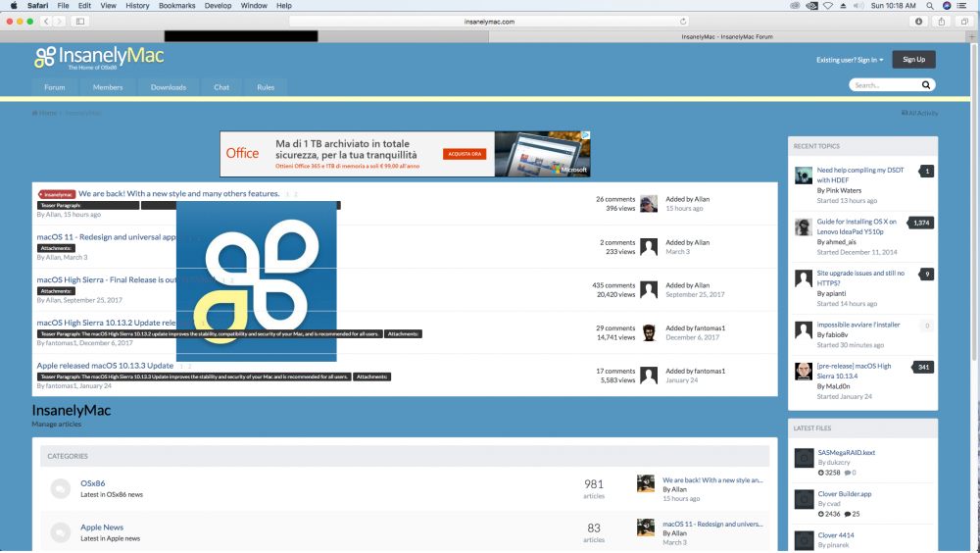Open the Downloads navigation tab
The image size is (980, 553).
169,87
